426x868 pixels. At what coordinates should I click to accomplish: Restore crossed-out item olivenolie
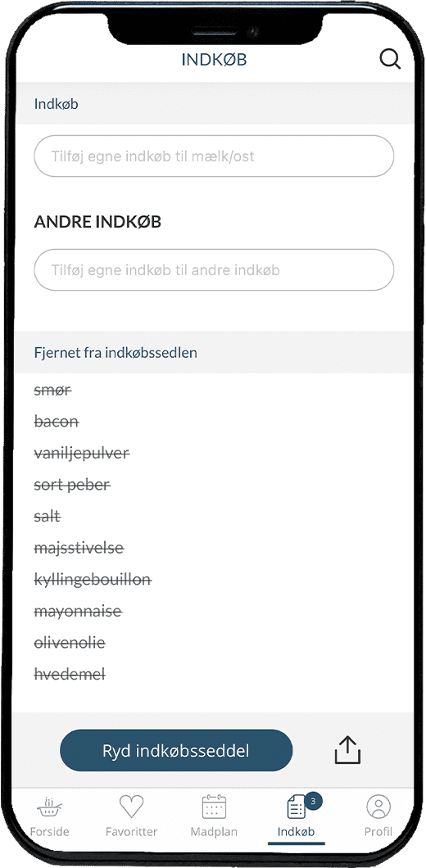(70, 644)
